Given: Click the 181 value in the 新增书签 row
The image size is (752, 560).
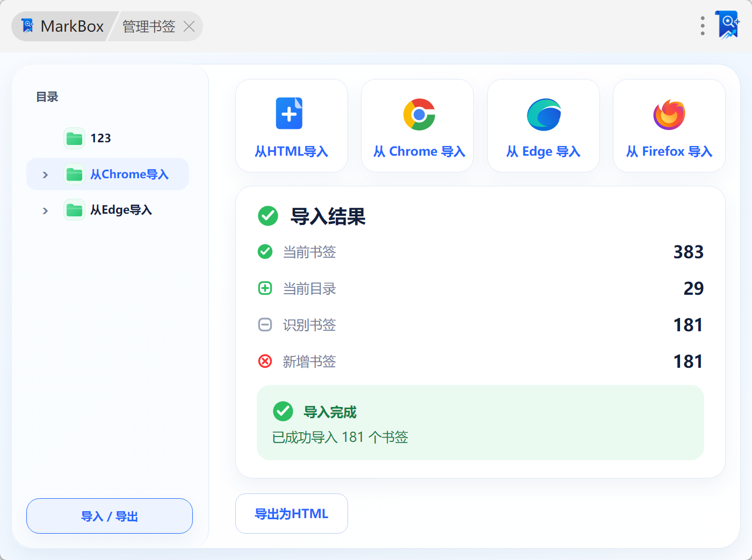Looking at the screenshot, I should pyautogui.click(x=689, y=361).
